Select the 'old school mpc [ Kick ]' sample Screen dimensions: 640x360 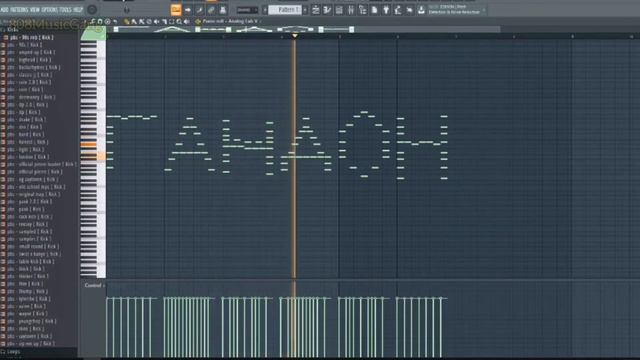36,187
